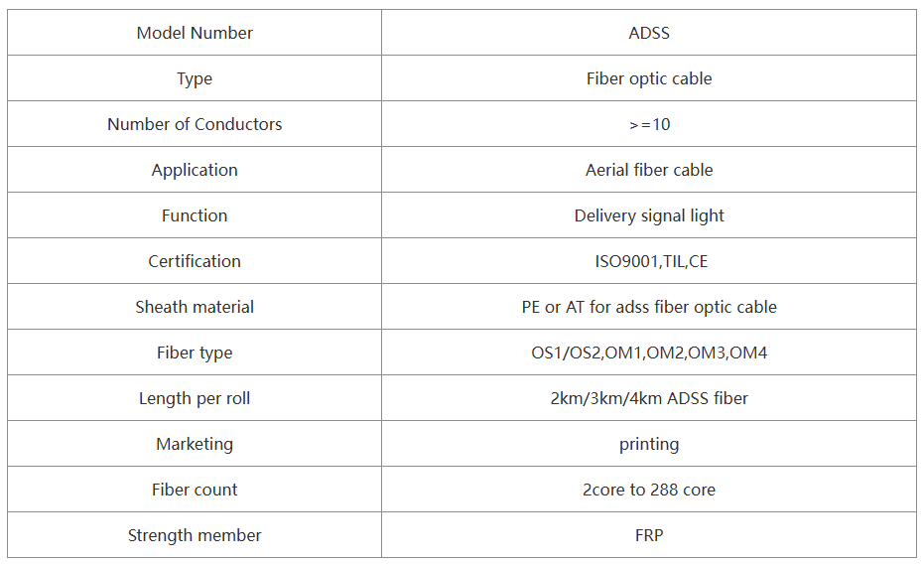The height and width of the screenshot is (564, 924).
Task: Click the Sheath material label
Action: [195, 307]
